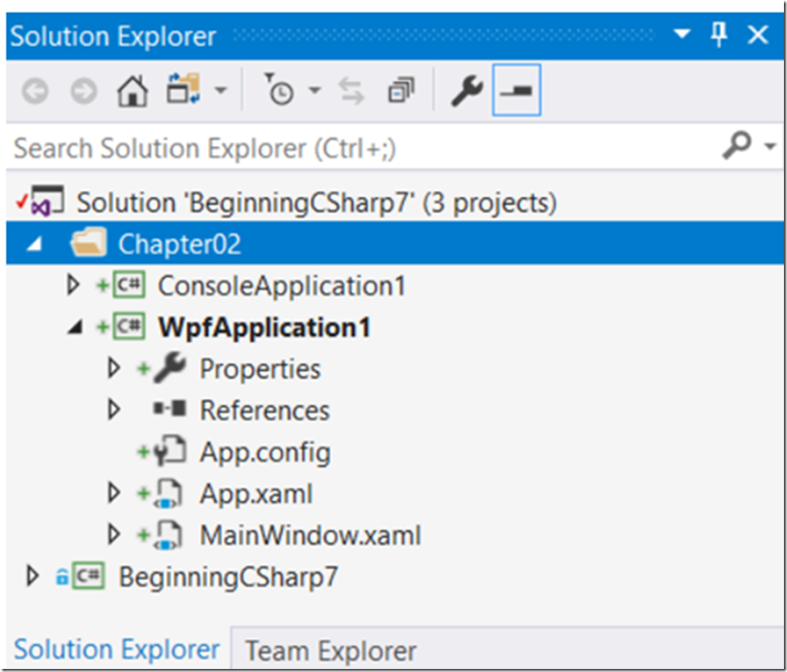This screenshot has width=787, height=672.
Task: Select the MainWindow.xaml file
Action: click(310, 535)
